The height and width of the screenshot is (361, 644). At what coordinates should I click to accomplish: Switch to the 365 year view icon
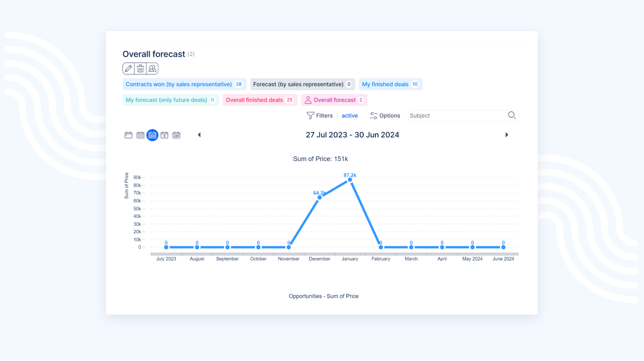176,135
